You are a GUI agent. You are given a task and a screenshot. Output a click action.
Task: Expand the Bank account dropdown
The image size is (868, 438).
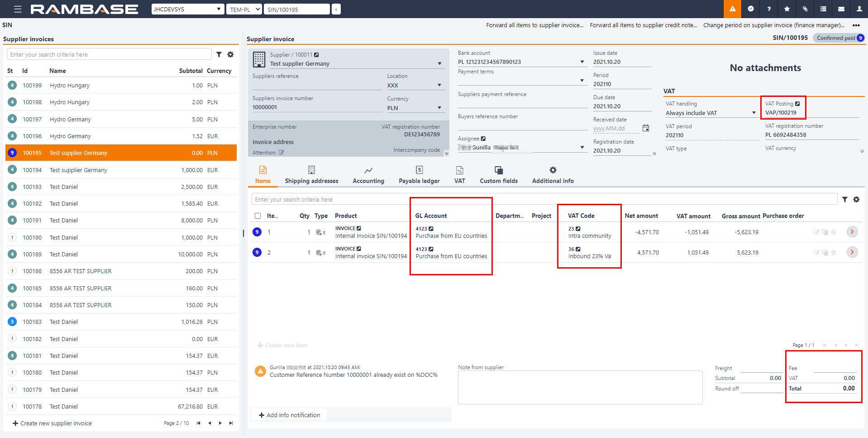582,62
